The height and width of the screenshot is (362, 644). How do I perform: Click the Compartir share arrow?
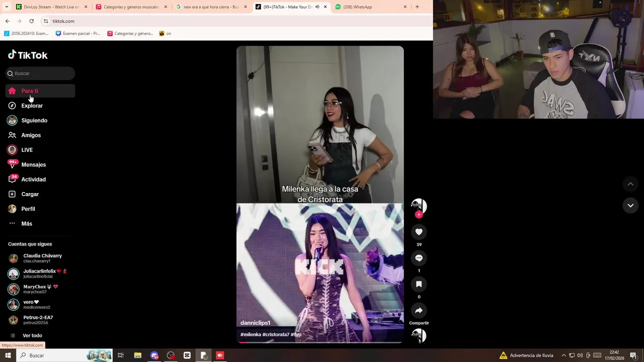[x=419, y=310]
